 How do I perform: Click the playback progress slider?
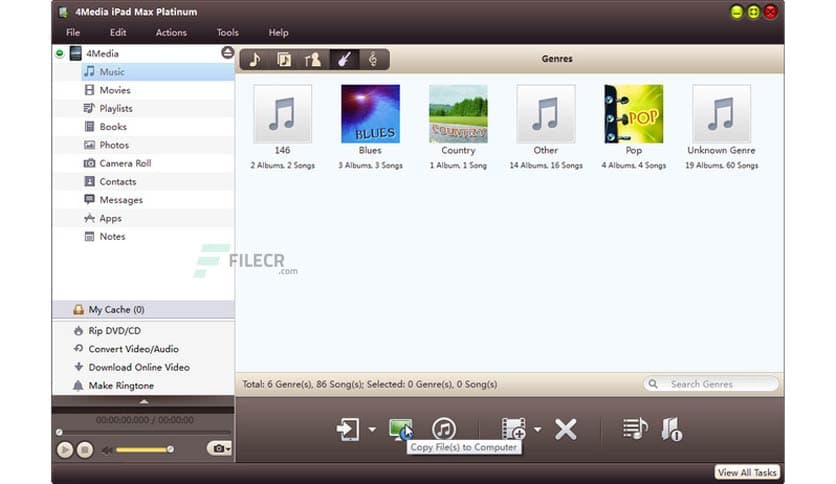[x=144, y=432]
